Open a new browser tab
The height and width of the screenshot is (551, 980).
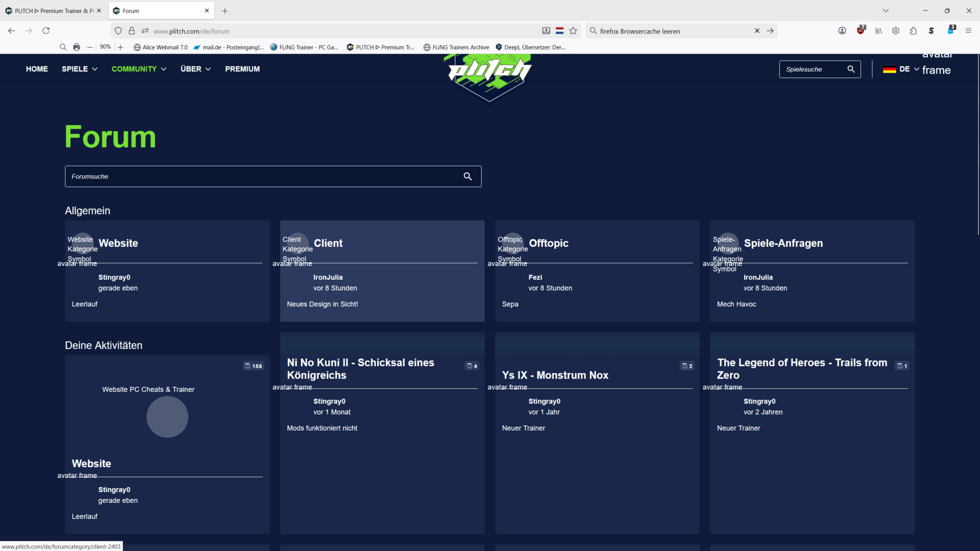[225, 11]
